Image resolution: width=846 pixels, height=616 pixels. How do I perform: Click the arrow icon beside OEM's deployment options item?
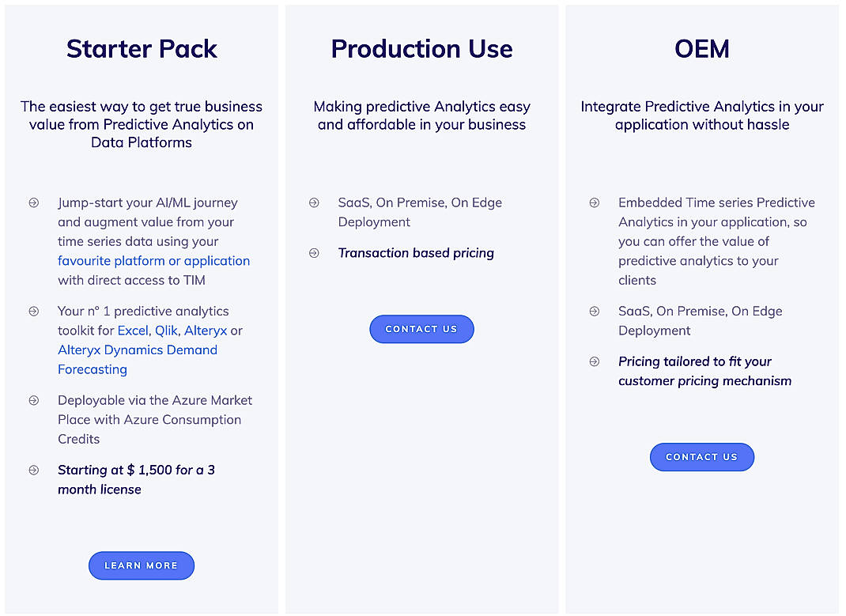pyautogui.click(x=594, y=311)
